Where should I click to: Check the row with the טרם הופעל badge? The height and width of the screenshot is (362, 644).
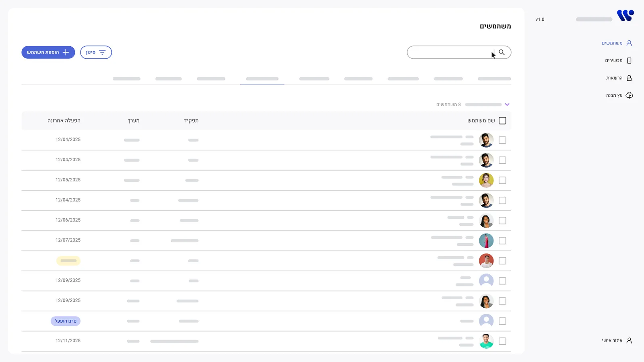point(502,321)
